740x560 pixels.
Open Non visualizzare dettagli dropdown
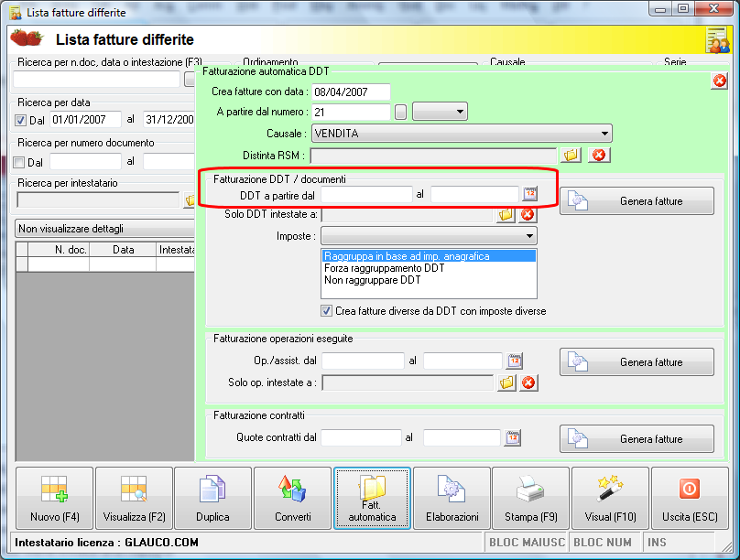pyautogui.click(x=105, y=229)
